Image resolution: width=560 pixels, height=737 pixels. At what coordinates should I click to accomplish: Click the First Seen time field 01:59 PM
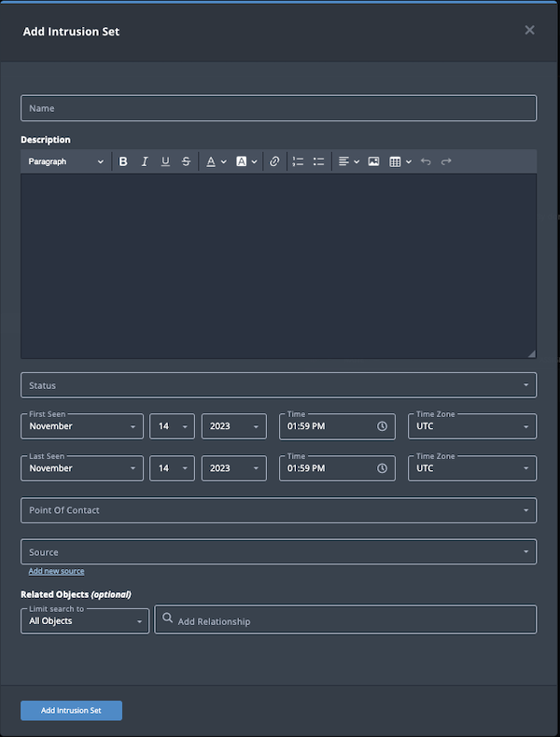[337, 426]
